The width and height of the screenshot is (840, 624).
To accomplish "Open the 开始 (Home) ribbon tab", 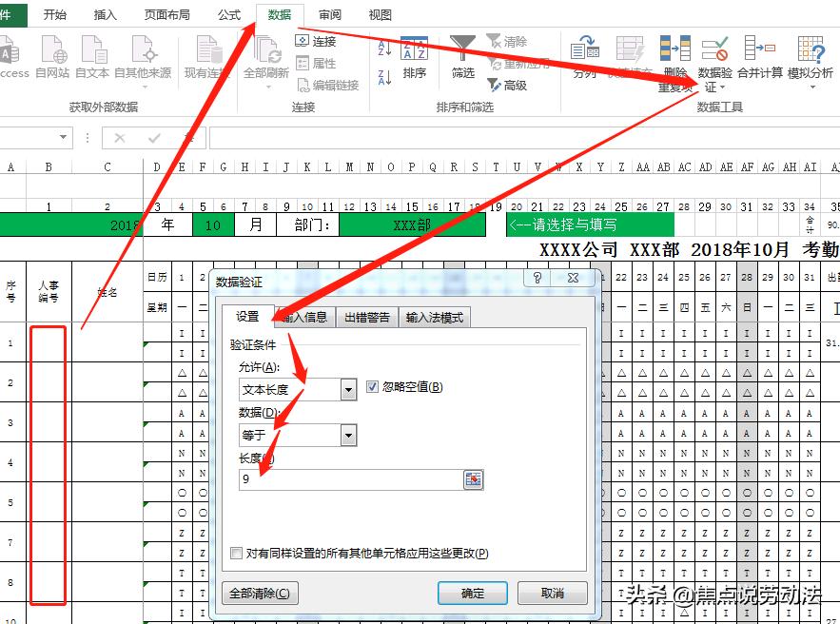I will point(55,14).
